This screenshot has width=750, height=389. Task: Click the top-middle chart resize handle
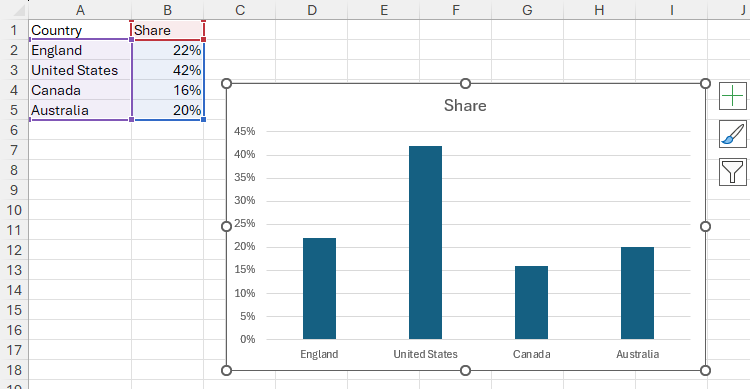[465, 84]
